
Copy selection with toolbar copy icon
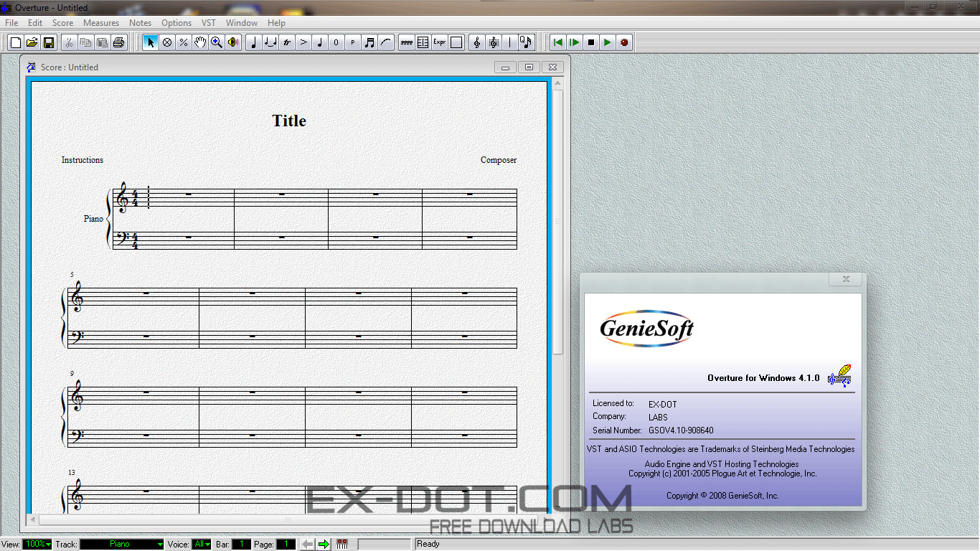(x=85, y=42)
